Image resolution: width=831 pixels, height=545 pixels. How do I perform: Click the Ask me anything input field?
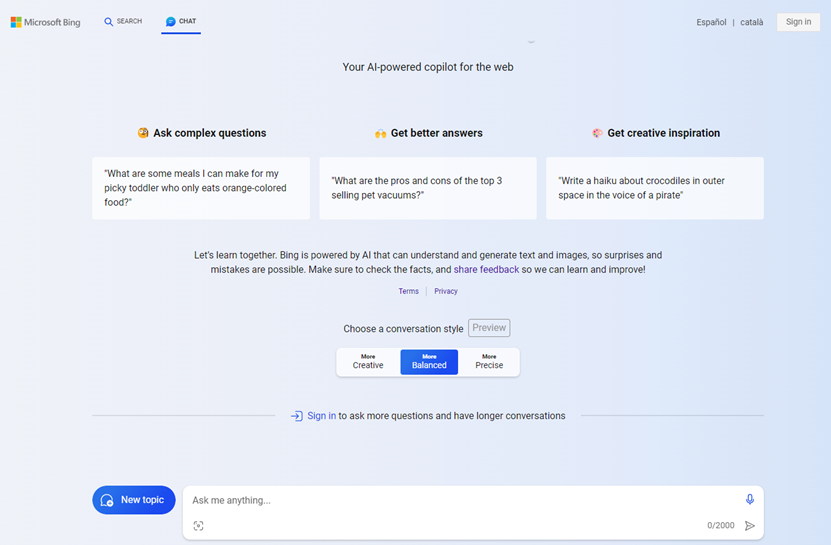[x=460, y=500]
